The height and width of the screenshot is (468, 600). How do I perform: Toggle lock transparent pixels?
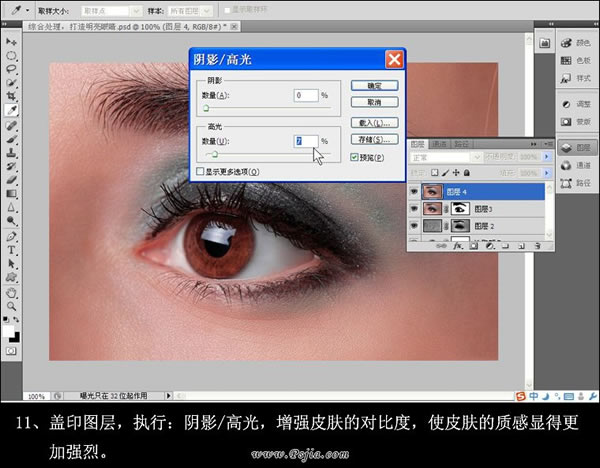click(x=435, y=173)
